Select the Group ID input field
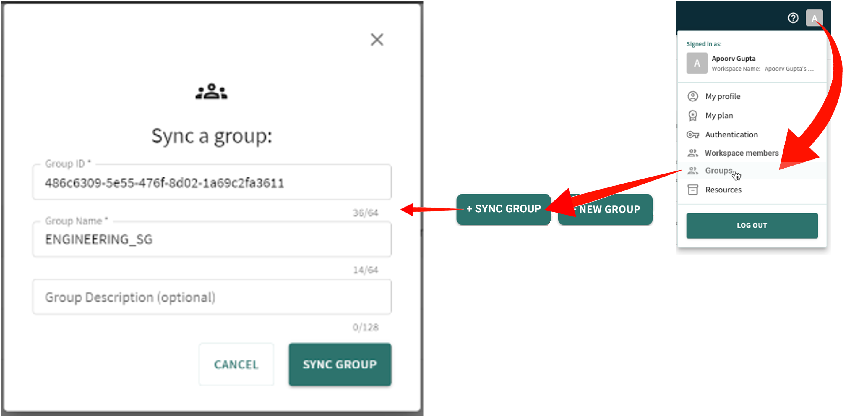The width and height of the screenshot is (868, 416). (x=214, y=183)
